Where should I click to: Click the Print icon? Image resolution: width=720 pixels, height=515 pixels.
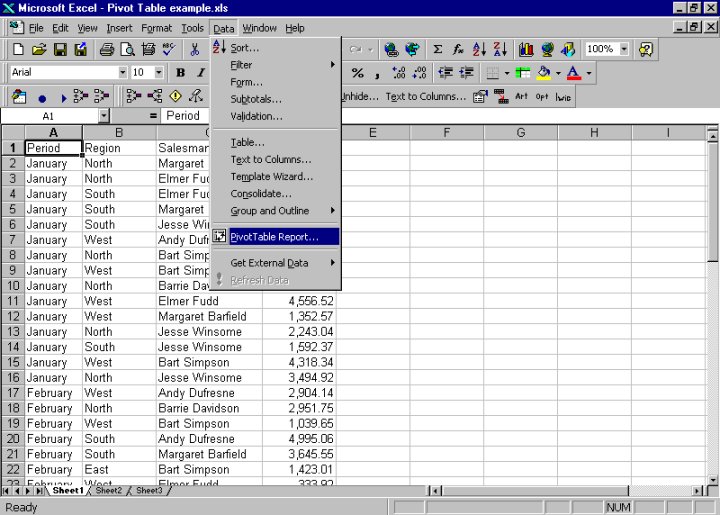(107, 49)
